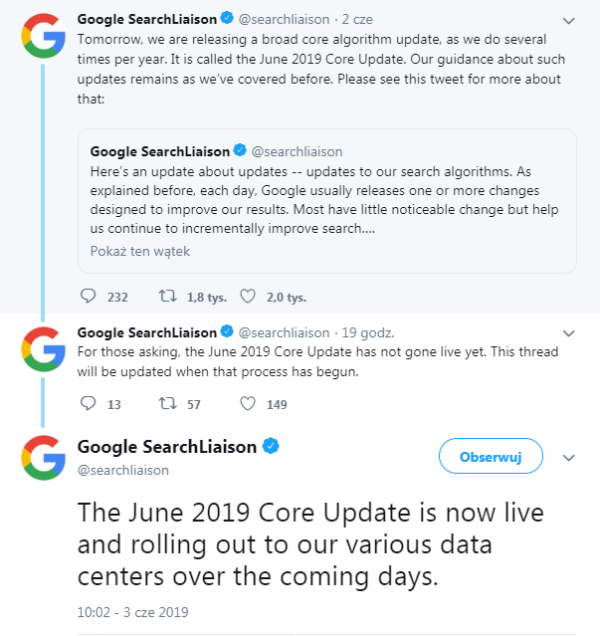
Task: Open 'Pokaż ten wątek' thread link
Action: click(131, 251)
